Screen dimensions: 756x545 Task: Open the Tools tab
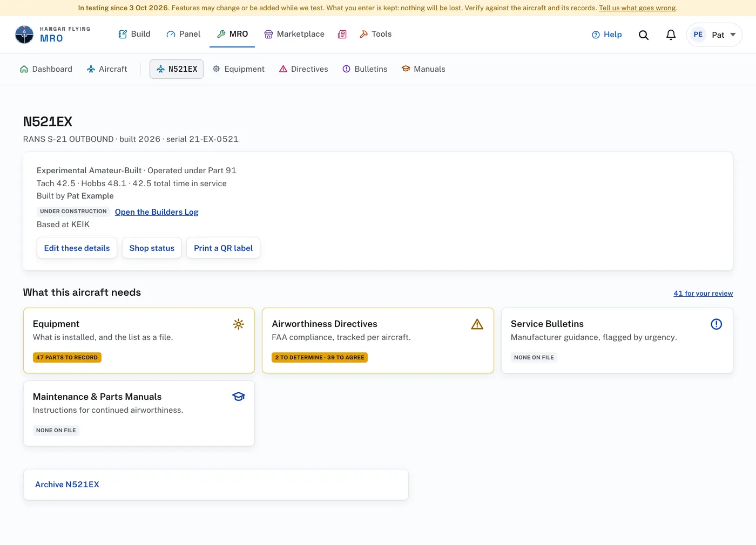click(x=375, y=34)
